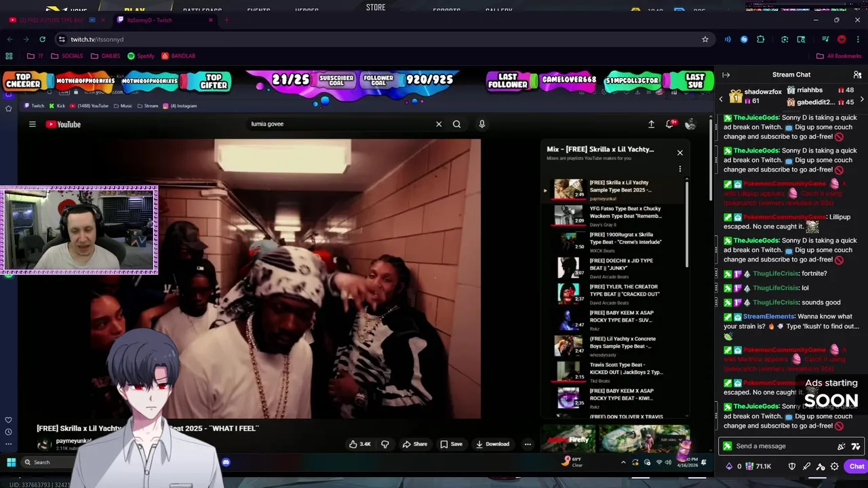
Task: Click the Mix playlist vertical scrollbar
Action: (687, 224)
